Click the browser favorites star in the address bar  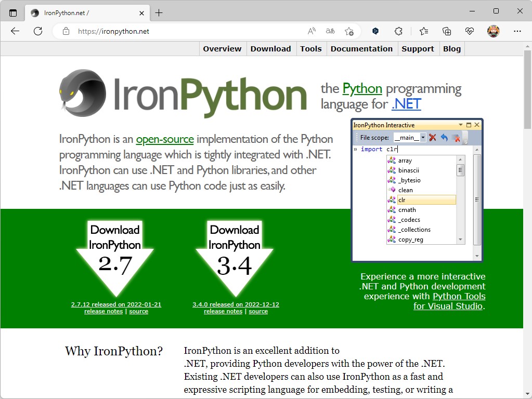point(349,31)
